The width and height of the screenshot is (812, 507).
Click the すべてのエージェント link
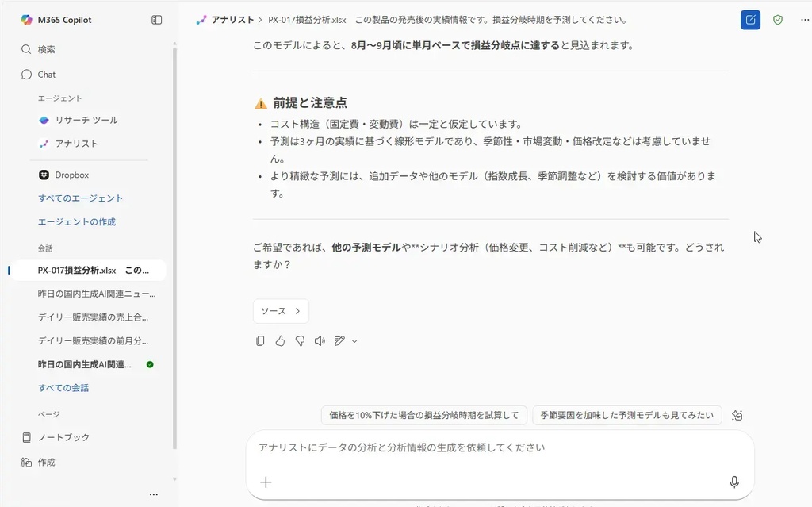tap(81, 198)
